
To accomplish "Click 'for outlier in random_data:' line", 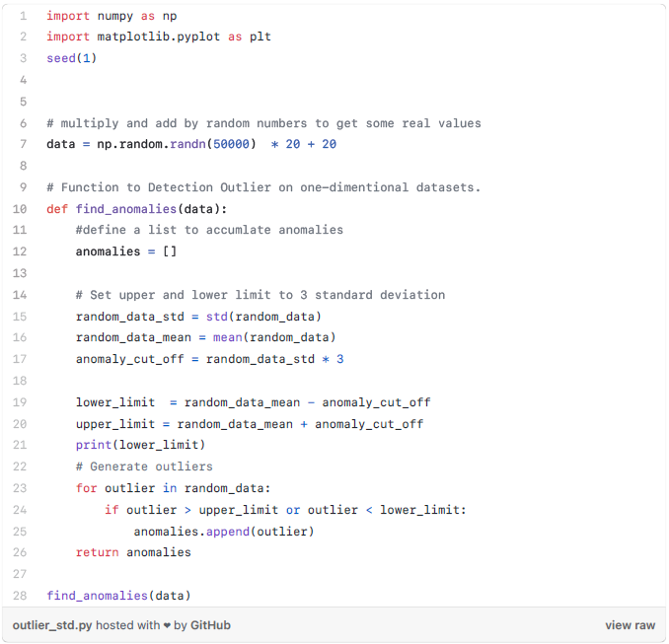I will pyautogui.click(x=174, y=488).
